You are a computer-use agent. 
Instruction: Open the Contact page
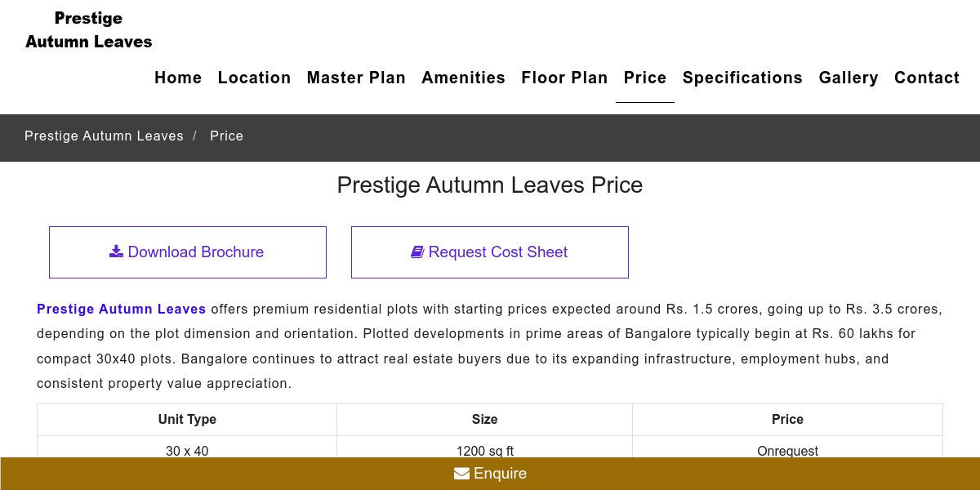(927, 78)
